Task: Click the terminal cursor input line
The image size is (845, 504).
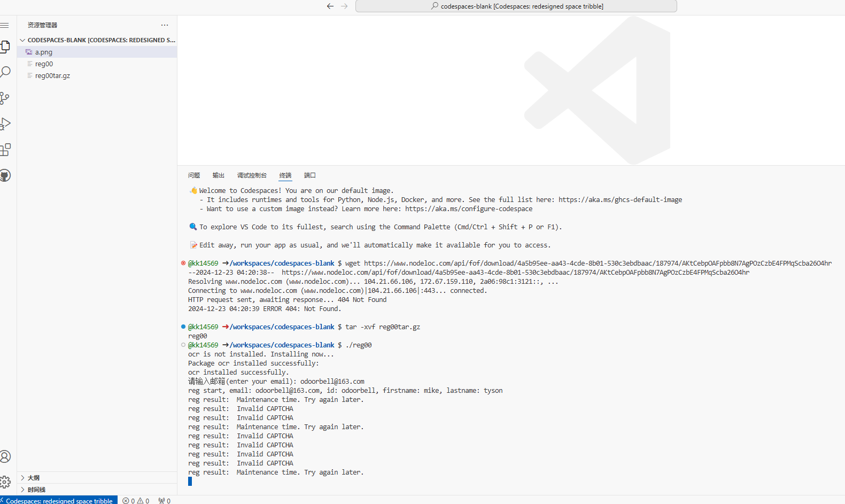Action: pos(190,482)
